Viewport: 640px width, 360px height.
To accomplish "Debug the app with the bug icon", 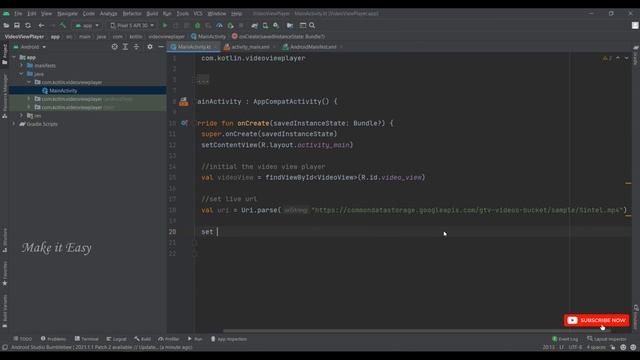I will 198,25.
